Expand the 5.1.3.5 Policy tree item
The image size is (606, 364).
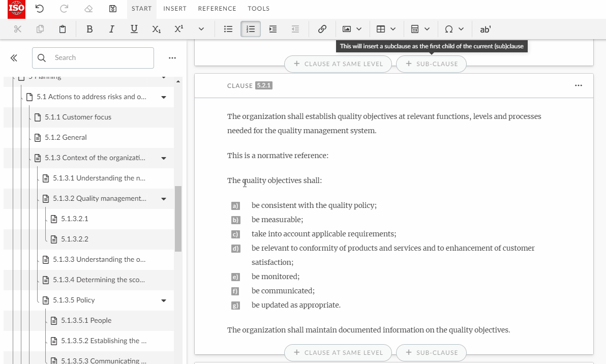pyautogui.click(x=163, y=300)
